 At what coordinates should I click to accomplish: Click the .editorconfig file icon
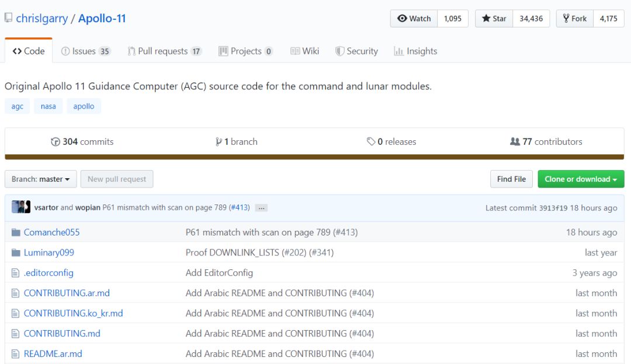(x=16, y=273)
